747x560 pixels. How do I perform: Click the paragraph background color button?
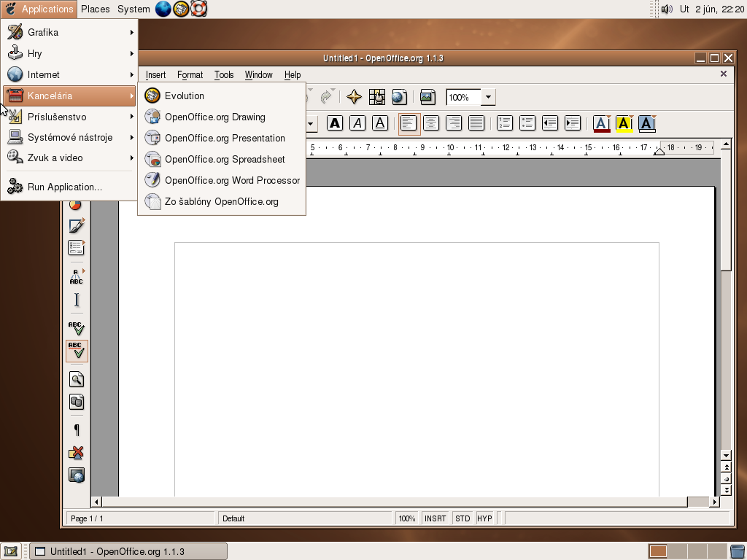646,123
